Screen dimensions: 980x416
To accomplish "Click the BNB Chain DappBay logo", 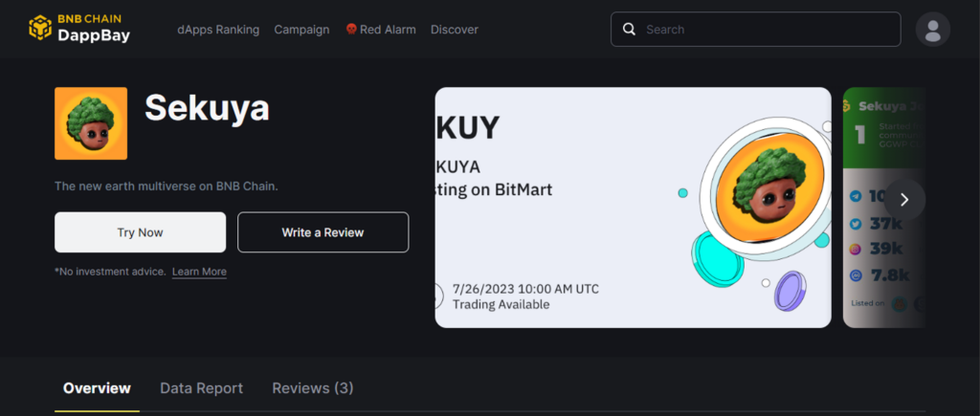I will pos(79,28).
